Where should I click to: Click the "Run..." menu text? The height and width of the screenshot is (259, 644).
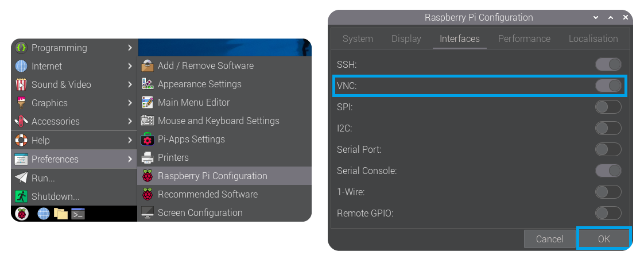[43, 178]
